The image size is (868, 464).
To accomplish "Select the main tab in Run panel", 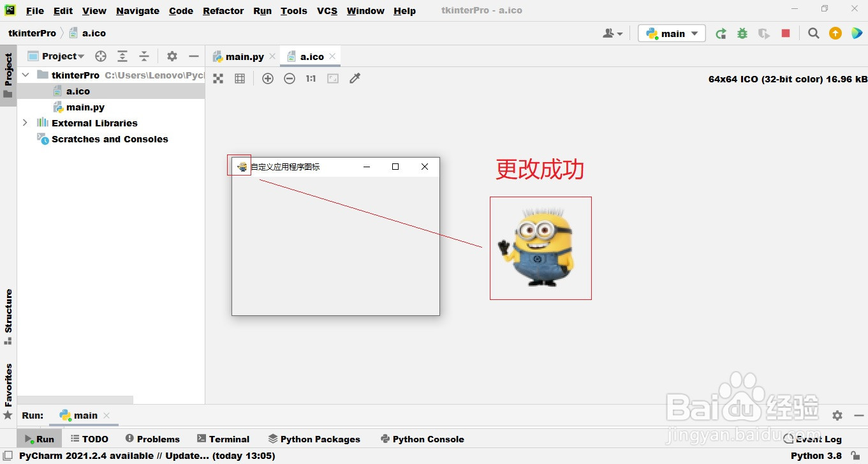I will point(78,415).
